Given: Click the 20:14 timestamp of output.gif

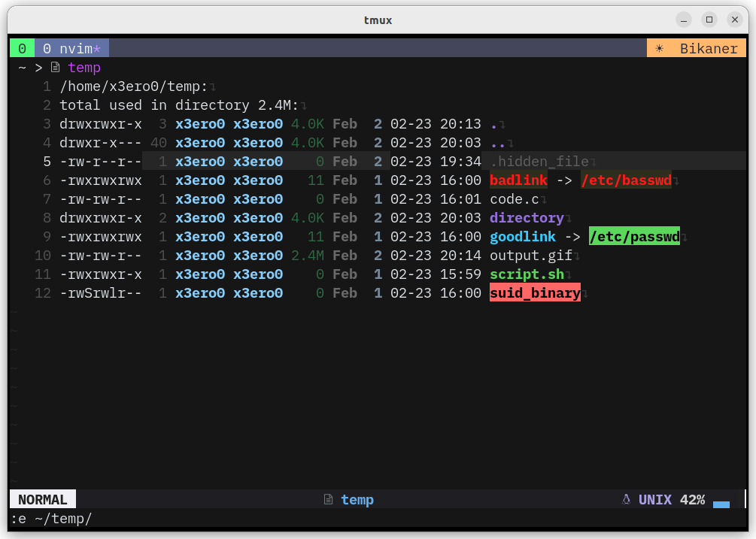Looking at the screenshot, I should 460,256.
